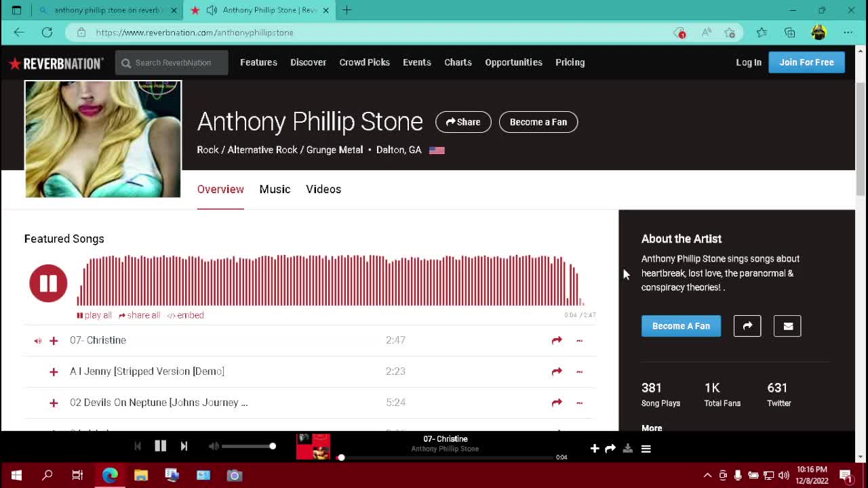Adjust the bottom player volume slider
The width and height of the screenshot is (868, 488).
click(x=248, y=446)
